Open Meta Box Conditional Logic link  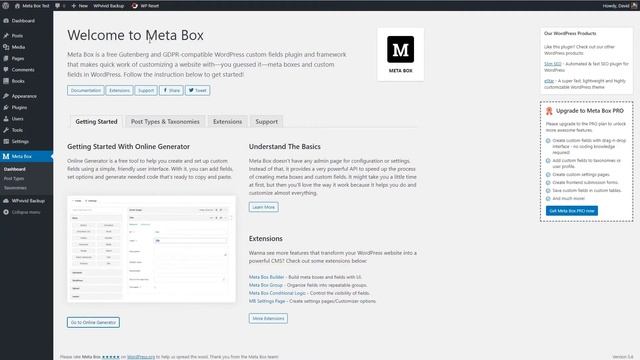tap(277, 293)
